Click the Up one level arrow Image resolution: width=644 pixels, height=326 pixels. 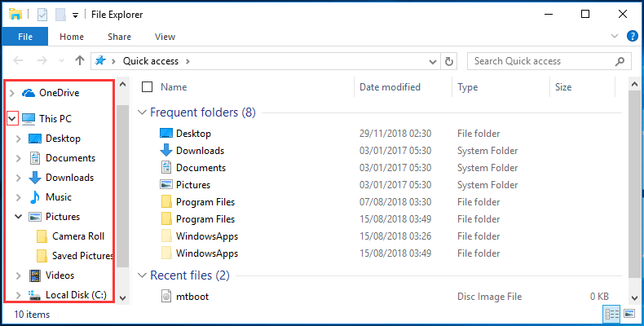(x=80, y=61)
